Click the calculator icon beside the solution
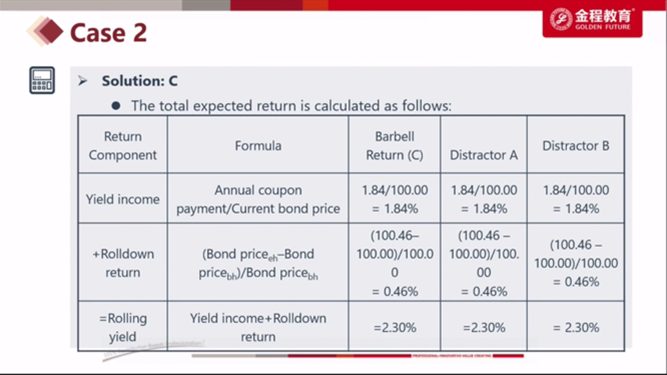 click(x=42, y=80)
